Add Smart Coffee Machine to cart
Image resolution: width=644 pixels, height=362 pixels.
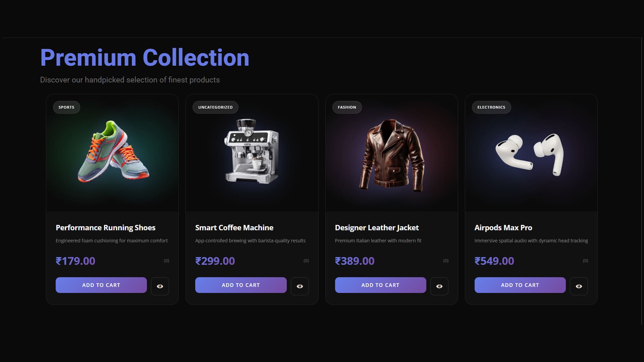tap(240, 285)
